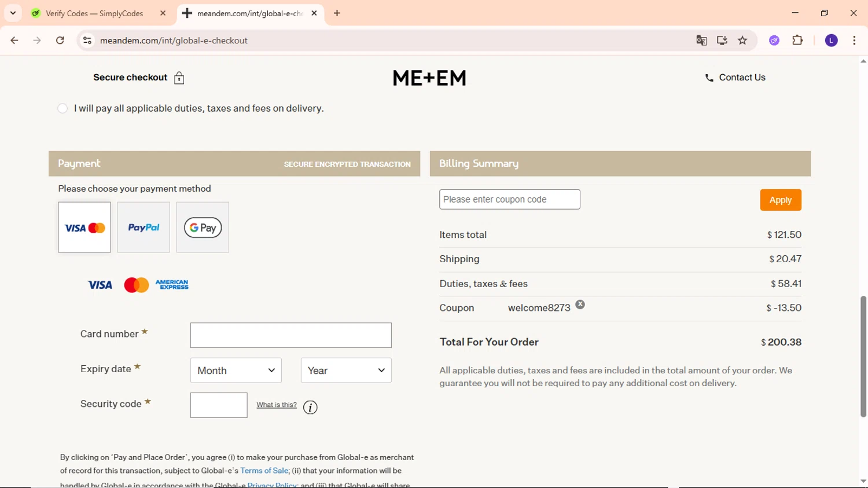The image size is (868, 488).
Task: Choose Visa/Mastercard card payment method
Action: point(84,228)
